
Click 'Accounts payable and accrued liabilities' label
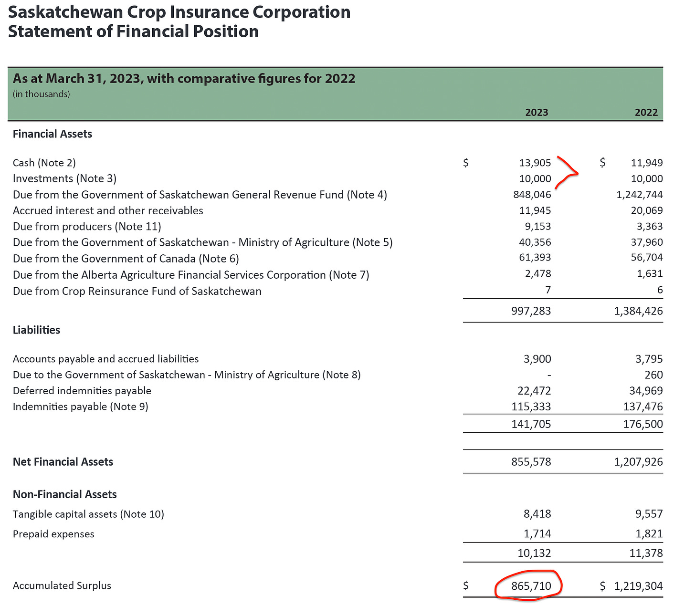coord(105,359)
